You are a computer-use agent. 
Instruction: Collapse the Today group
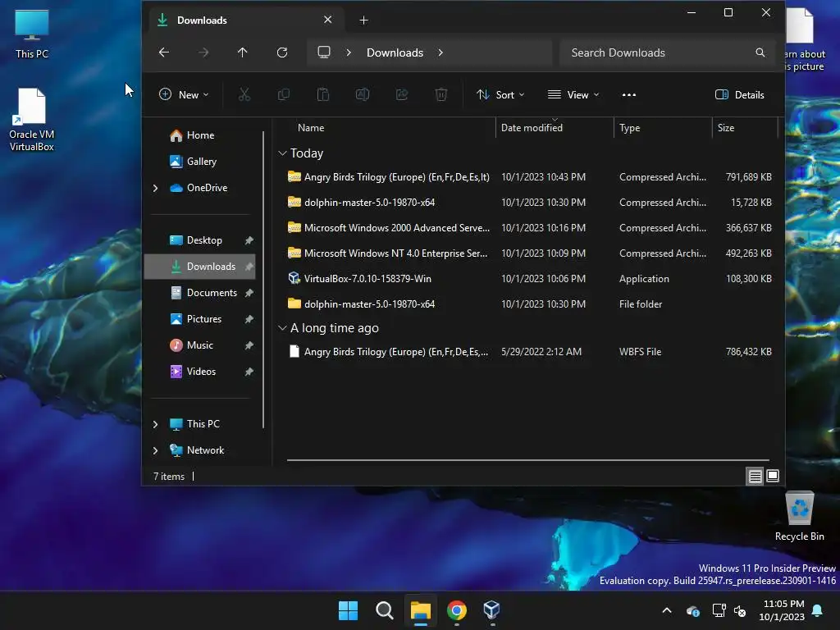pyautogui.click(x=282, y=153)
